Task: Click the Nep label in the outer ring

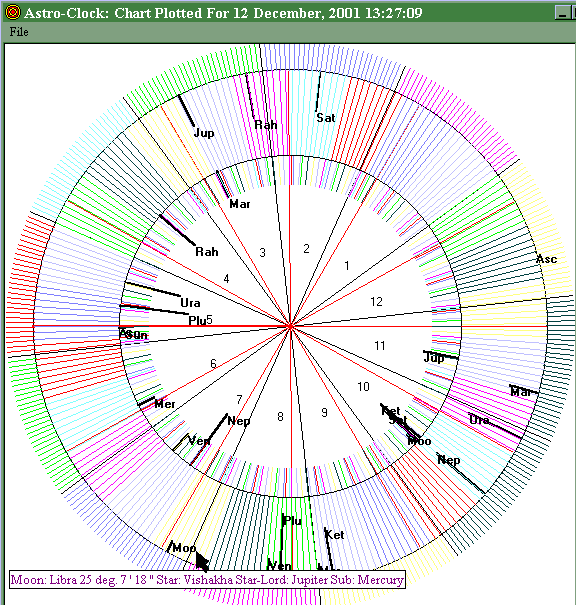Action: coord(449,460)
